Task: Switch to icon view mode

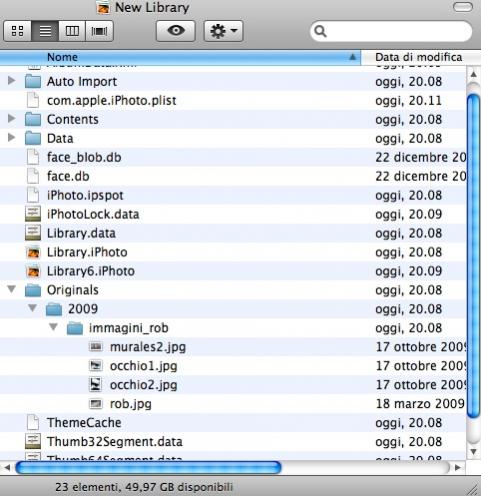Action: pos(18,31)
